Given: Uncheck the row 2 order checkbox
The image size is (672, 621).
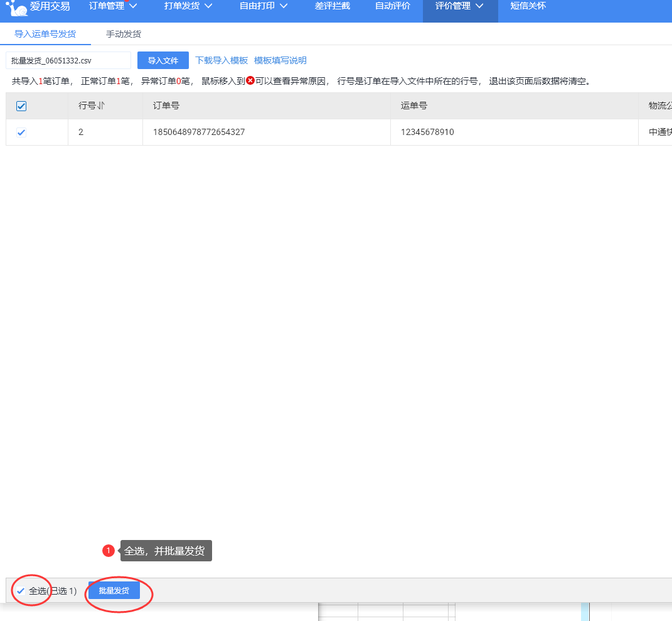Looking at the screenshot, I should [21, 132].
